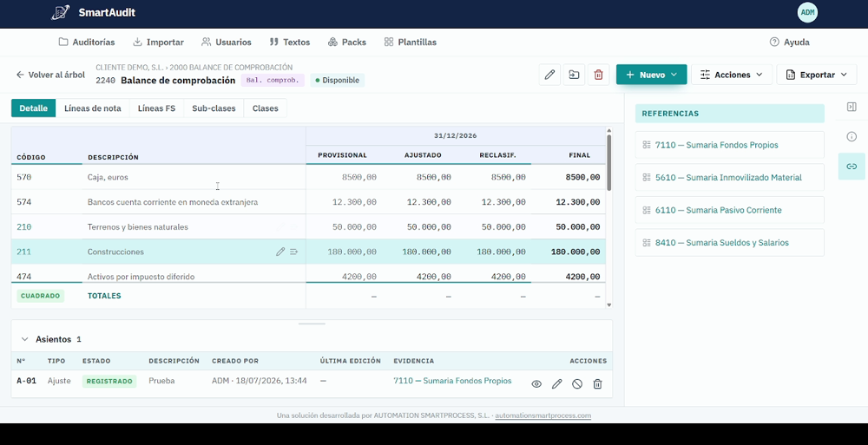Click the CUADRADO status badge
The width and height of the screenshot is (868, 445).
[41, 296]
